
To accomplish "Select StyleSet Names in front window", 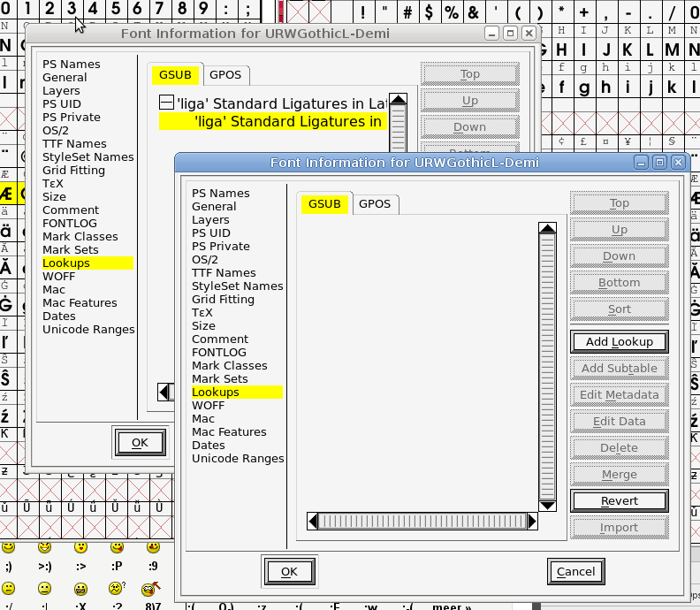I will click(x=238, y=286).
